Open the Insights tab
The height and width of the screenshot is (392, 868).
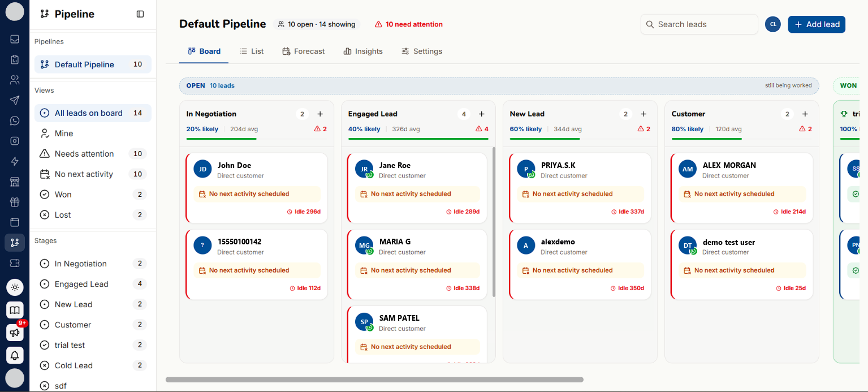(x=363, y=51)
